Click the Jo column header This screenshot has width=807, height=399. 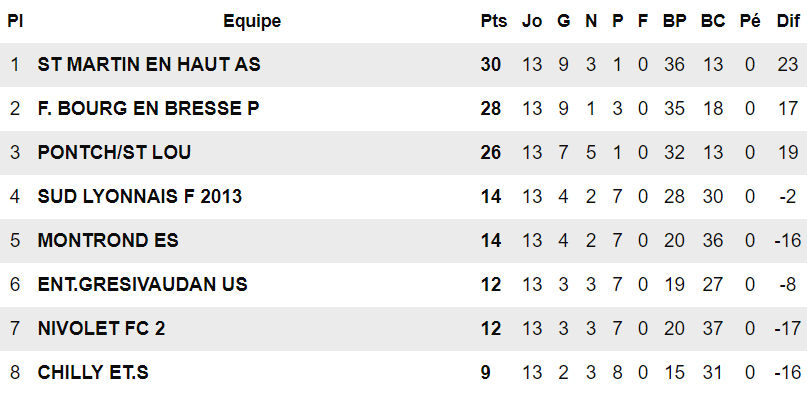point(532,21)
